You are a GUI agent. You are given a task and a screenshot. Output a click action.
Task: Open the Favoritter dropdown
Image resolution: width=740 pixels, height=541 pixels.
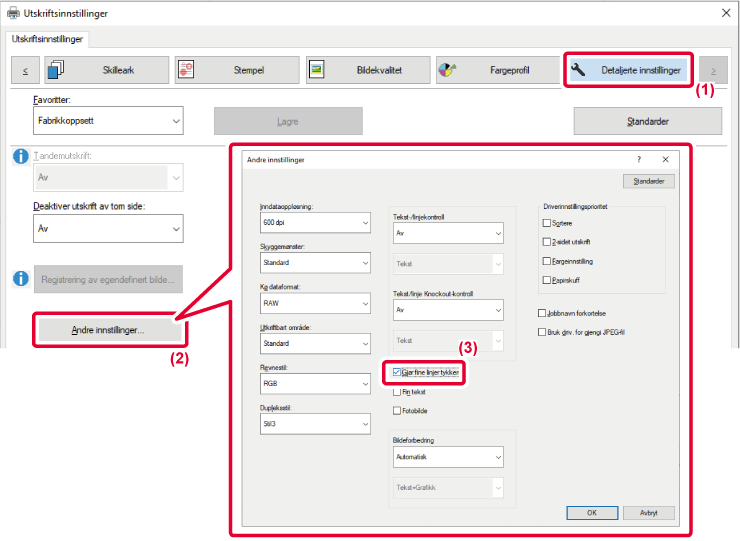[109, 121]
